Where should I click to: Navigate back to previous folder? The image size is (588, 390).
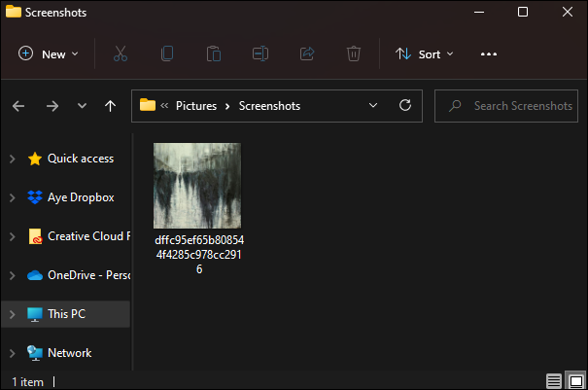pyautogui.click(x=19, y=105)
